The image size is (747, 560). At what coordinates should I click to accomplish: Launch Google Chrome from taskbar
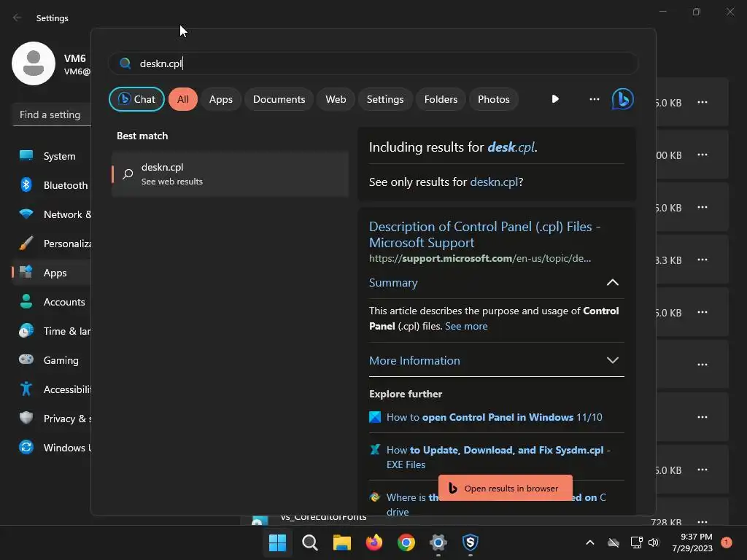[x=406, y=542]
